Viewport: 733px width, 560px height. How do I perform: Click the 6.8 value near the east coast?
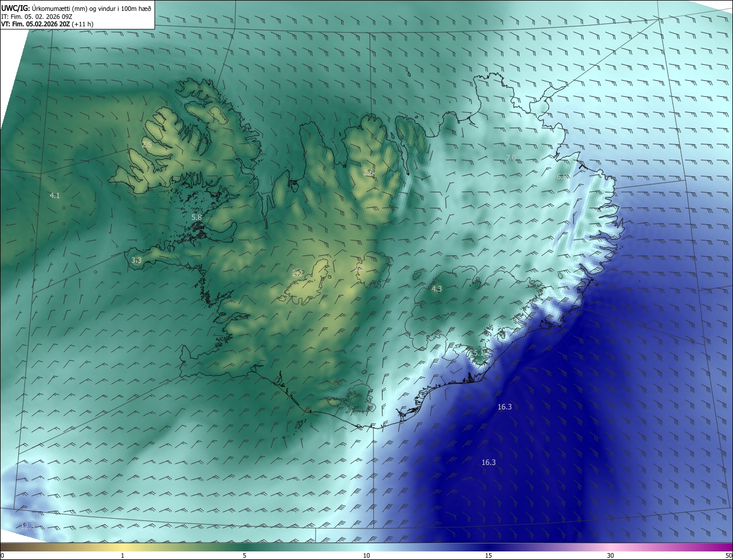coord(562,177)
